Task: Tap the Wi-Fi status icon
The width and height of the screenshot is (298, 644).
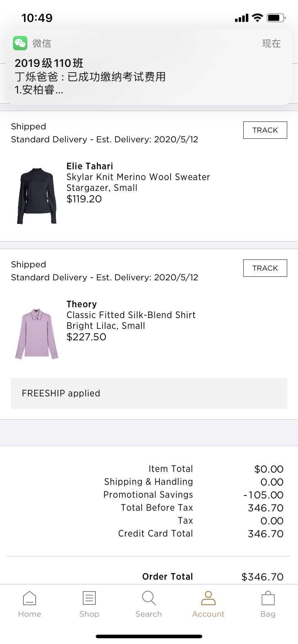Action: [x=257, y=18]
